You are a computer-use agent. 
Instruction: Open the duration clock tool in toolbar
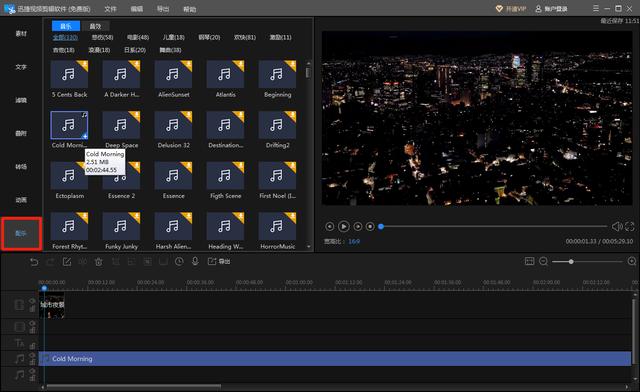(179, 262)
